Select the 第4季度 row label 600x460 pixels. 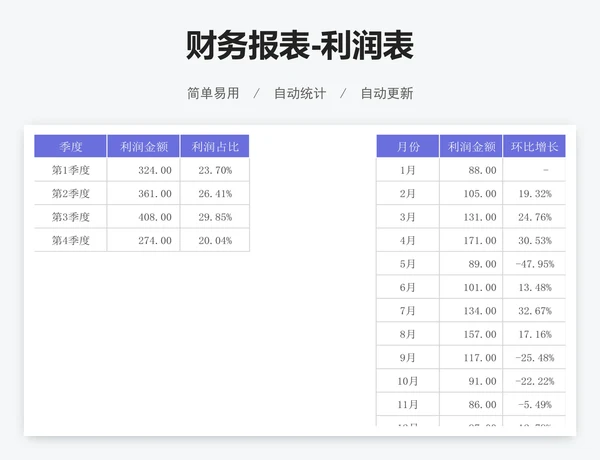(x=70, y=240)
